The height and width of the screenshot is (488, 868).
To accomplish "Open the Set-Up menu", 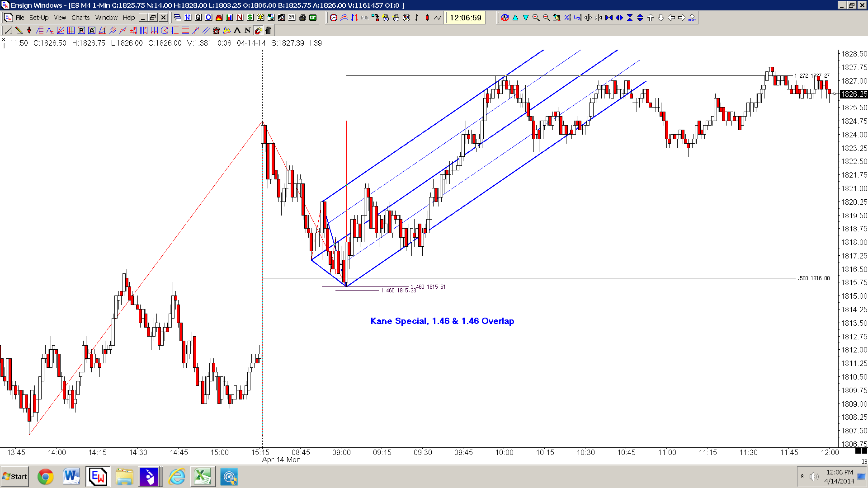I will click(39, 18).
